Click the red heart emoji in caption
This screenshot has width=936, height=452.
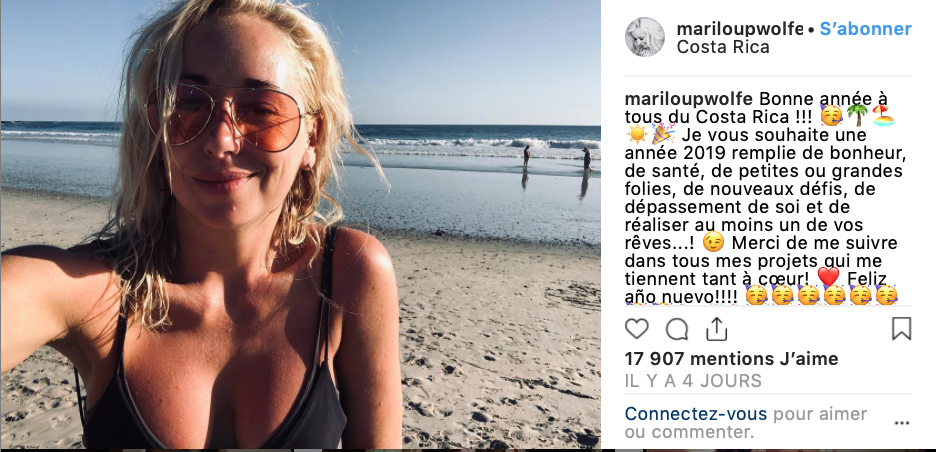click(x=828, y=276)
